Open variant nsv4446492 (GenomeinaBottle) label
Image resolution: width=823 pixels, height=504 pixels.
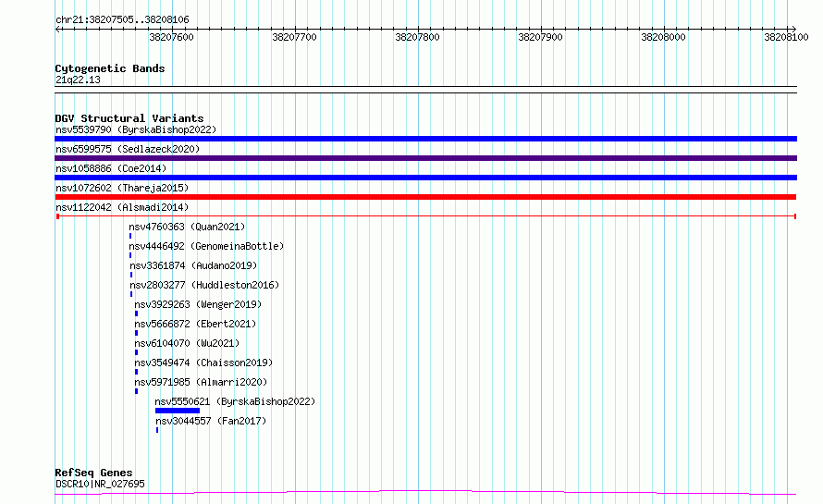tap(206, 246)
